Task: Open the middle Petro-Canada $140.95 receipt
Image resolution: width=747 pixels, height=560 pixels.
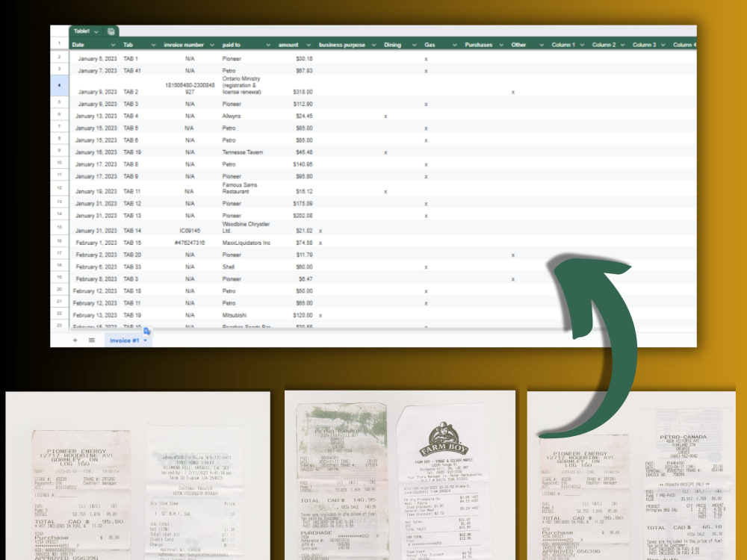Action: coord(341,481)
